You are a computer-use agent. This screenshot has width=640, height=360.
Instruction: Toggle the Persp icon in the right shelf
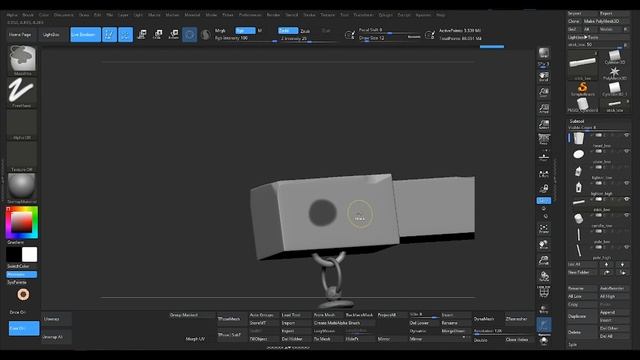point(544,140)
